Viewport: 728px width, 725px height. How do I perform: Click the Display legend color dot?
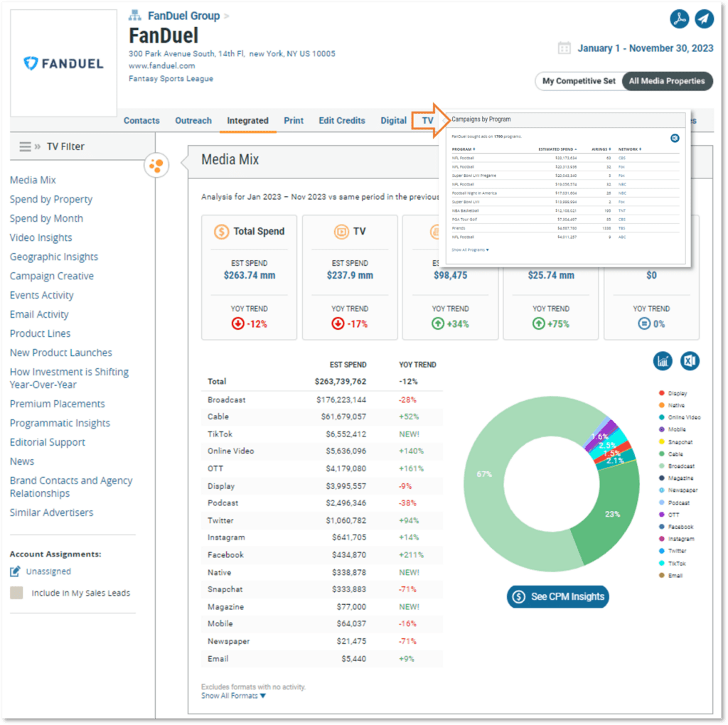[x=662, y=393]
